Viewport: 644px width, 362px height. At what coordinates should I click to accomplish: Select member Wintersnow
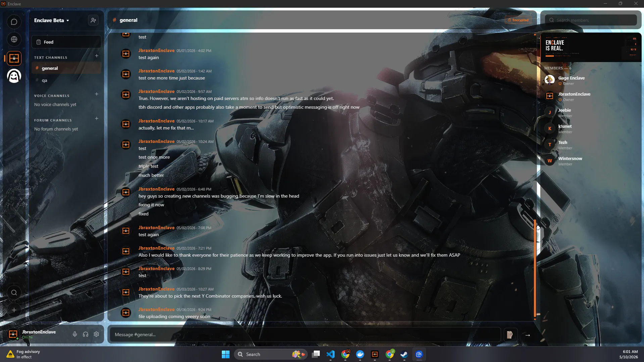click(591, 161)
